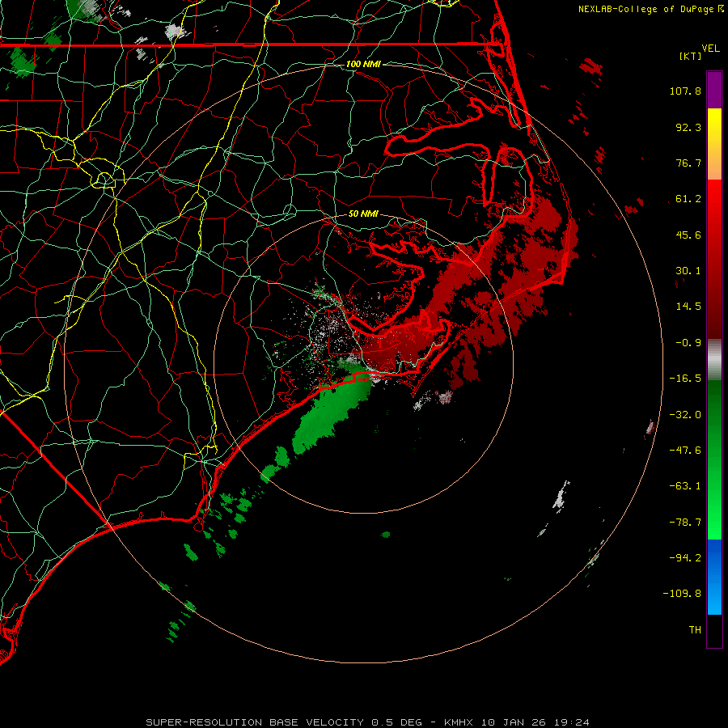
Task: Click the VEL legend title
Action: [x=710, y=49]
